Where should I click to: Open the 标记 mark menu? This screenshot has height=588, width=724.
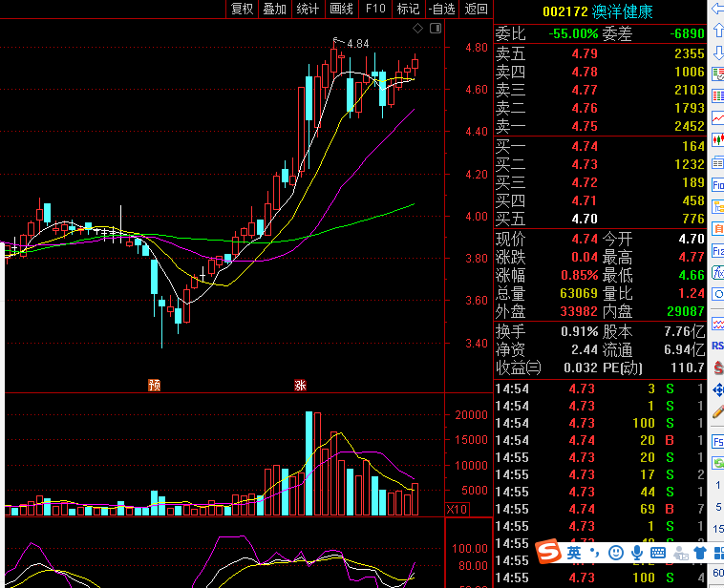pyautogui.click(x=408, y=9)
